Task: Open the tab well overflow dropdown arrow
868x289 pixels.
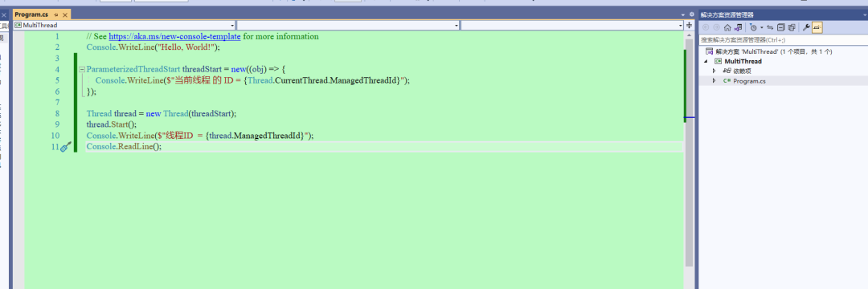Action: click(x=683, y=14)
